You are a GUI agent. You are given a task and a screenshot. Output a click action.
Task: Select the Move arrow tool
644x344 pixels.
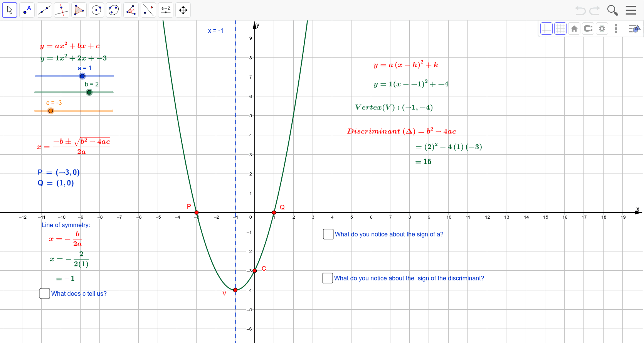[10, 10]
